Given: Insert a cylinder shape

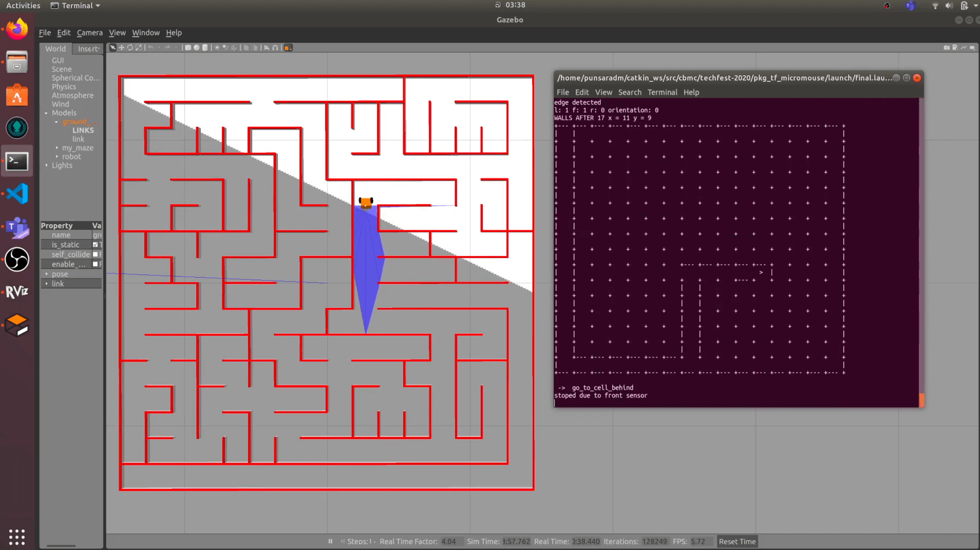Looking at the screenshot, I should (x=205, y=48).
